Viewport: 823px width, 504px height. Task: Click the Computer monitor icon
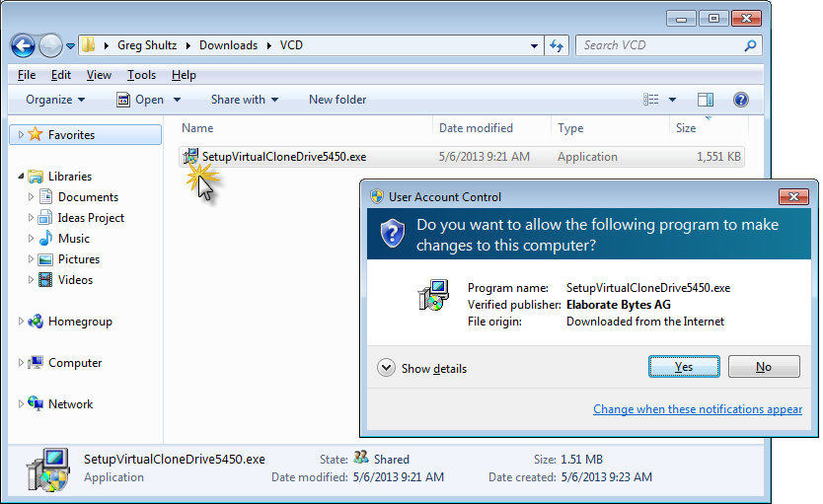coord(36,362)
